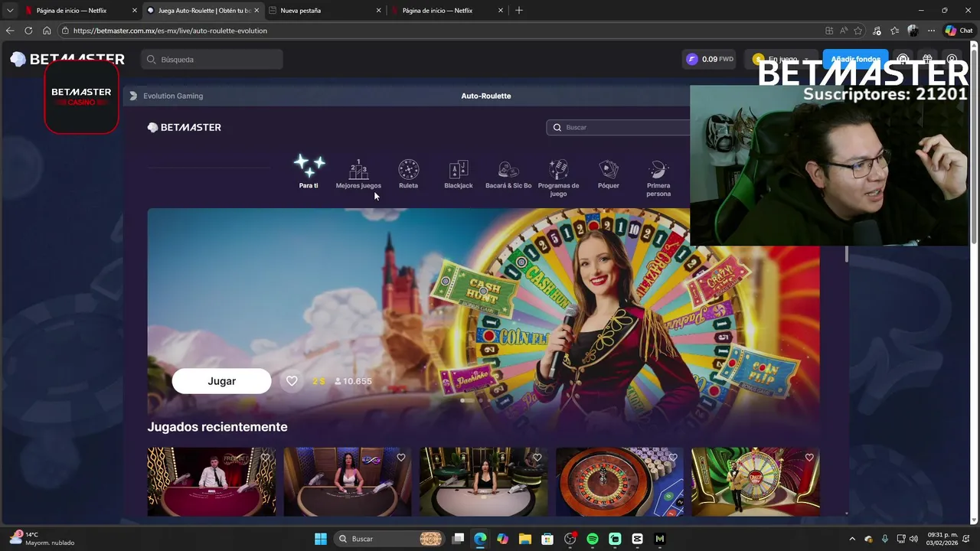Screen dimensions: 980x551
Task: Close the Nueva pestaña tab
Action: point(378,11)
